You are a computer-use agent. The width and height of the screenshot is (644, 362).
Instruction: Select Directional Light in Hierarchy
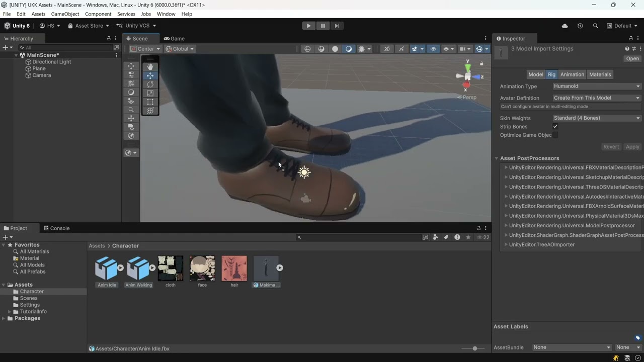point(52,62)
